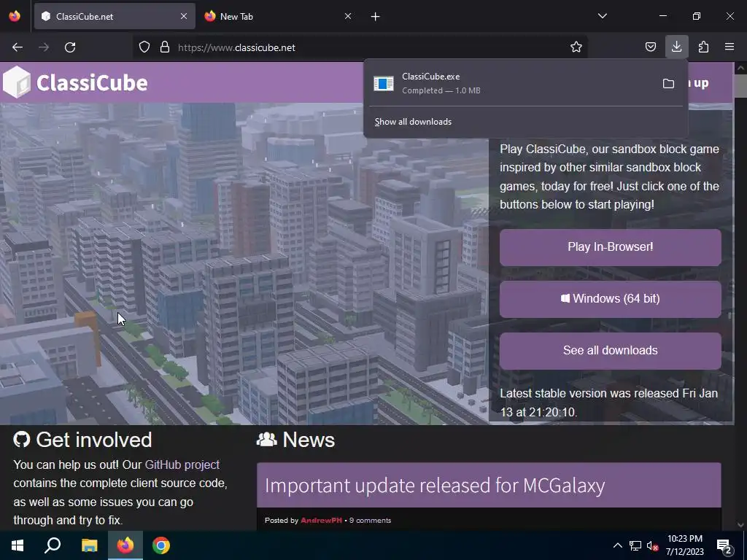This screenshot has width=747, height=560.
Task: Open the Windows Start menu
Action: [x=18, y=545]
